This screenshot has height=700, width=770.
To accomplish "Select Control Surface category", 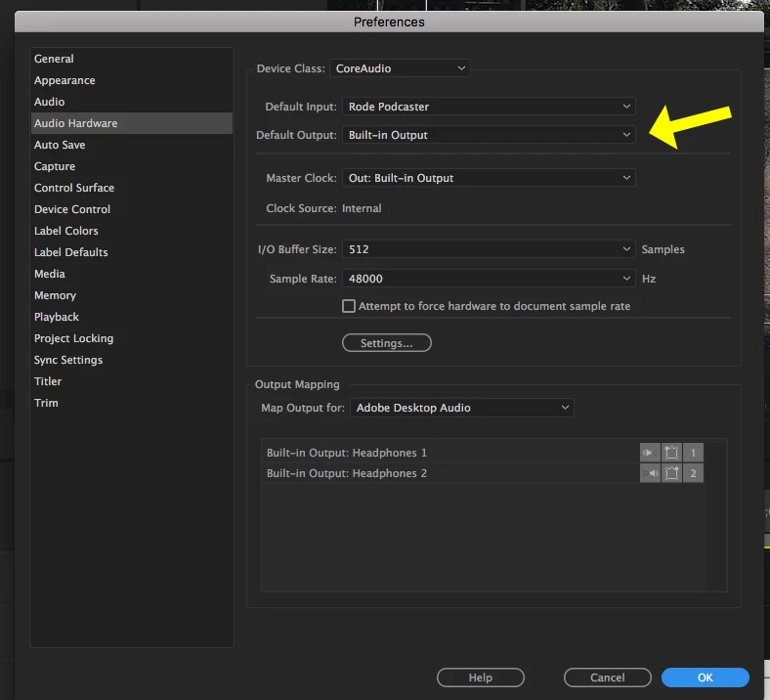I will (x=132, y=188).
